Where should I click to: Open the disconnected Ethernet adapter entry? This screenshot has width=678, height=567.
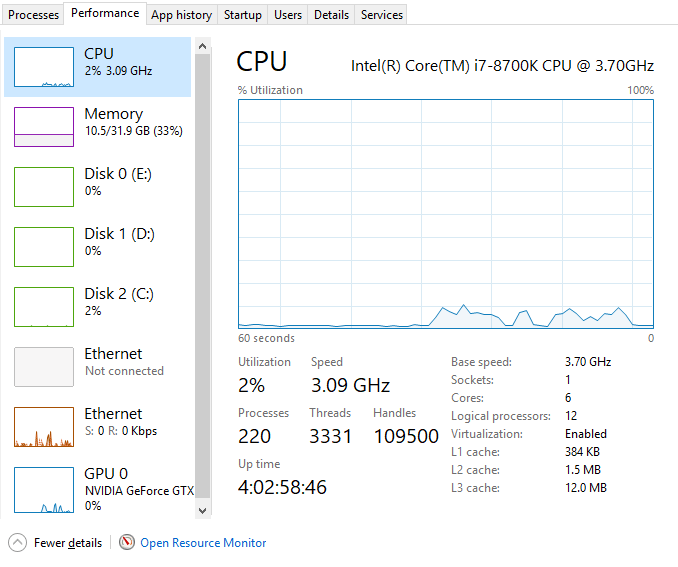(x=98, y=367)
